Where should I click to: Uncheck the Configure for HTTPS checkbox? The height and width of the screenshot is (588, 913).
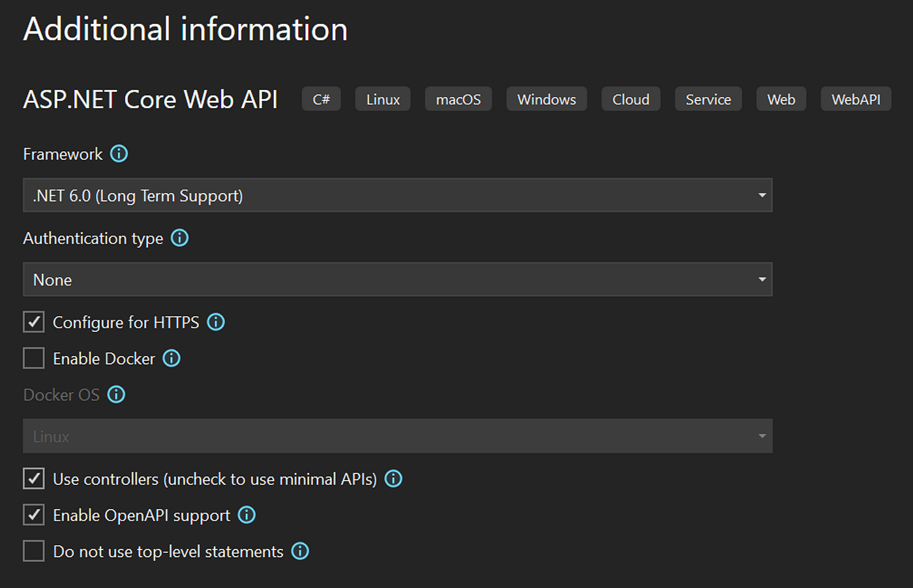pyautogui.click(x=34, y=322)
